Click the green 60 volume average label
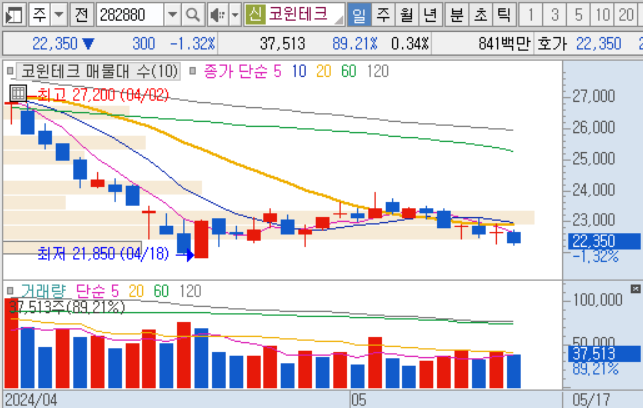This screenshot has width=643, height=408. tap(161, 291)
